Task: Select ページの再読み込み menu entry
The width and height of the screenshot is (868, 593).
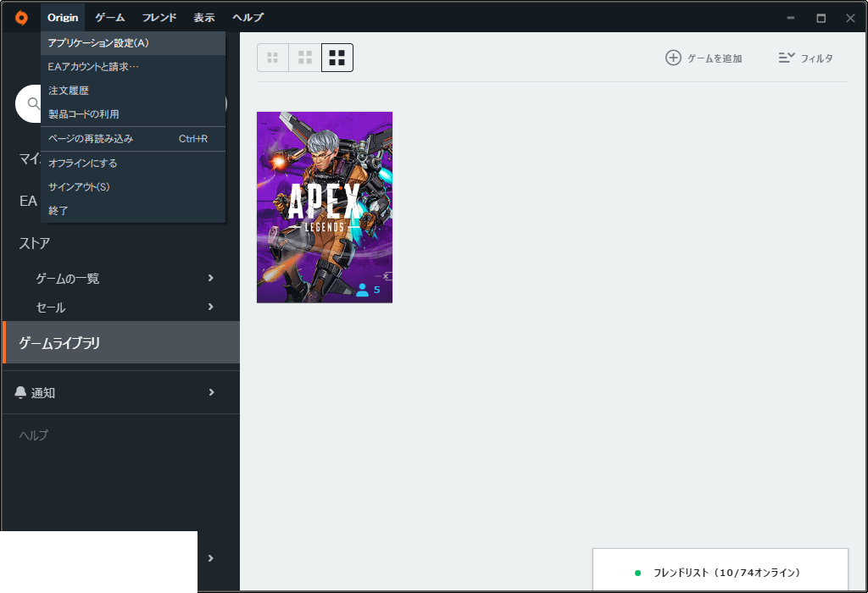Action: click(133, 139)
